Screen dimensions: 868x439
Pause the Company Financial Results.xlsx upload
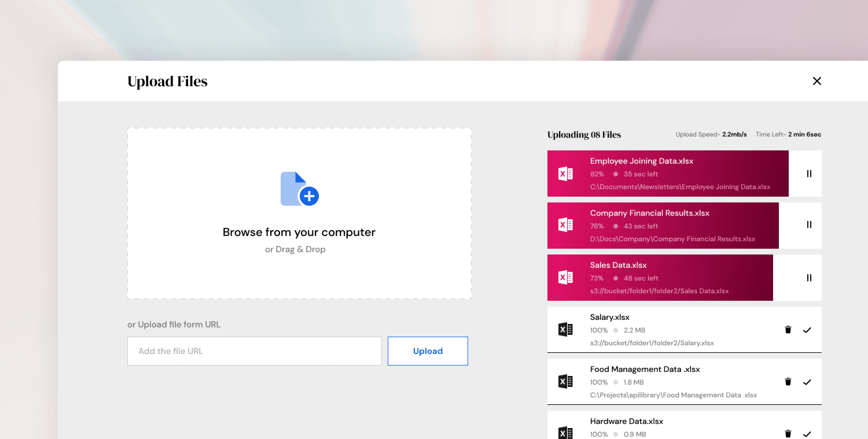[x=809, y=225]
